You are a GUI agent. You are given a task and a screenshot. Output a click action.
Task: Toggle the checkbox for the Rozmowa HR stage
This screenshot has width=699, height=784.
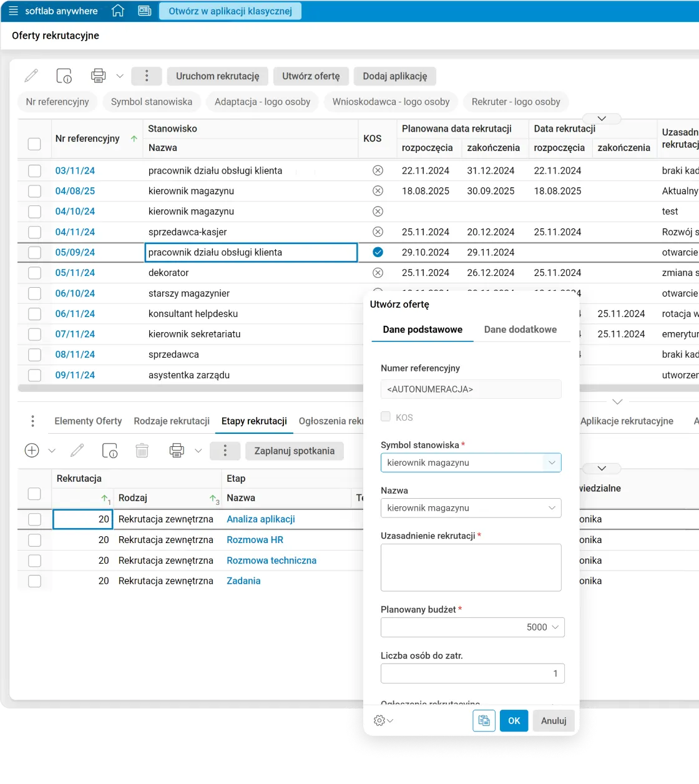pos(34,540)
